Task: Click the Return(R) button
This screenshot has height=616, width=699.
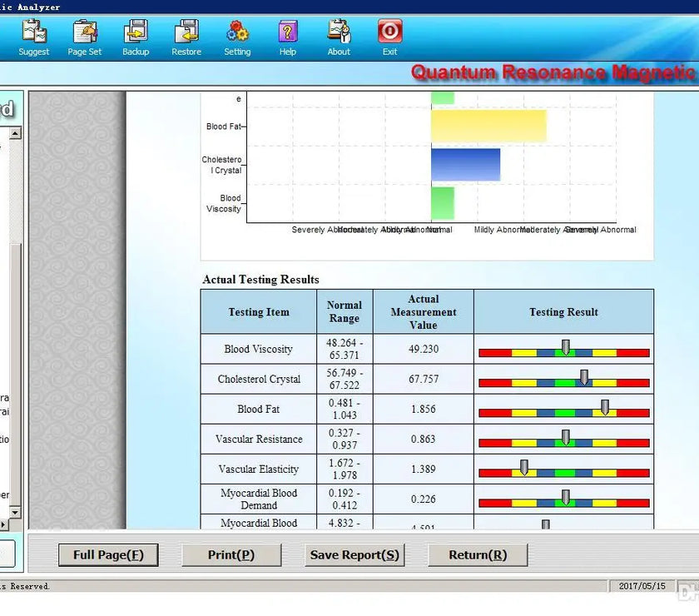Action: coord(478,555)
